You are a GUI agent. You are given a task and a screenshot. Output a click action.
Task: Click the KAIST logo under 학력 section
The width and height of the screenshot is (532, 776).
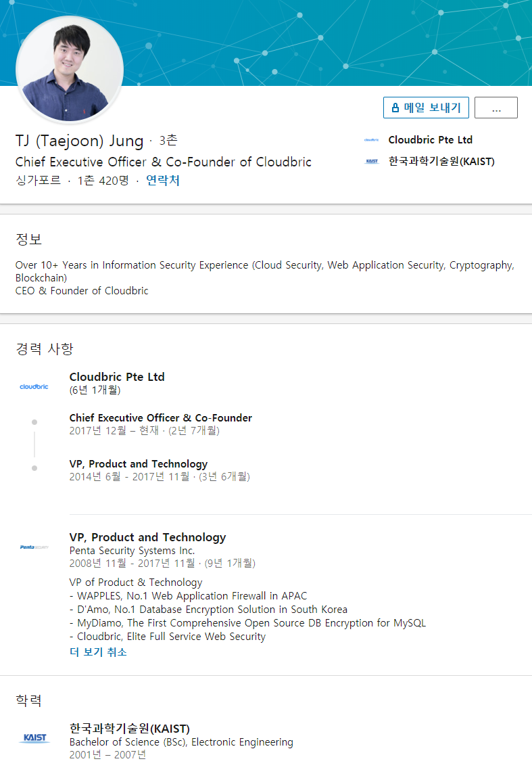click(34, 738)
